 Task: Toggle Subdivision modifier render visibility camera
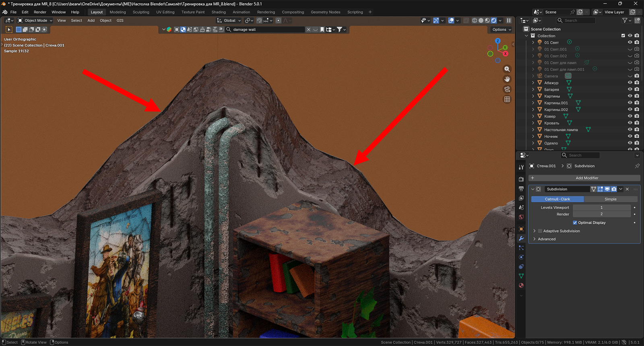pyautogui.click(x=614, y=189)
